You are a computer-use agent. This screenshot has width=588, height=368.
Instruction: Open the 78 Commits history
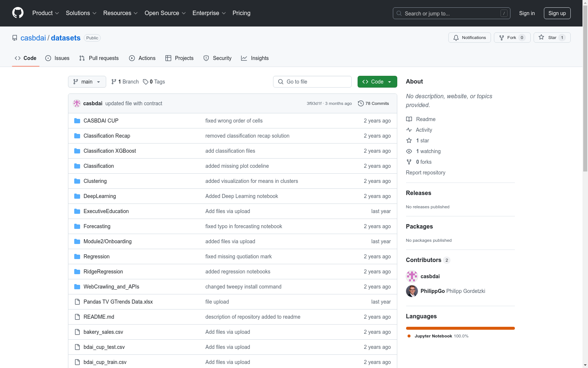coord(373,103)
